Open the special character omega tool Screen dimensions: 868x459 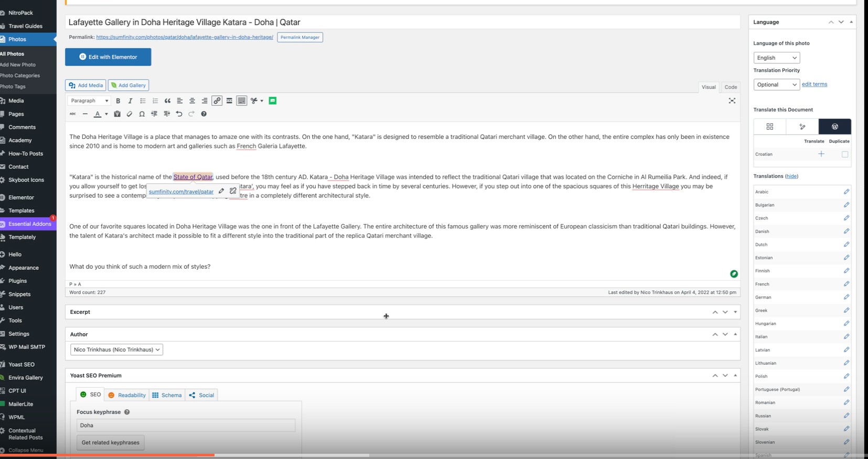(x=142, y=114)
